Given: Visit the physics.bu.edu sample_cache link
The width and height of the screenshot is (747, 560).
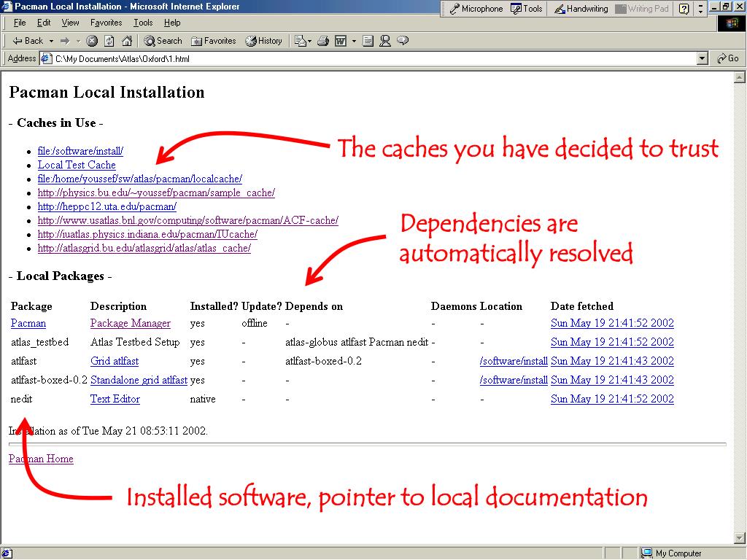Looking at the screenshot, I should [156, 192].
